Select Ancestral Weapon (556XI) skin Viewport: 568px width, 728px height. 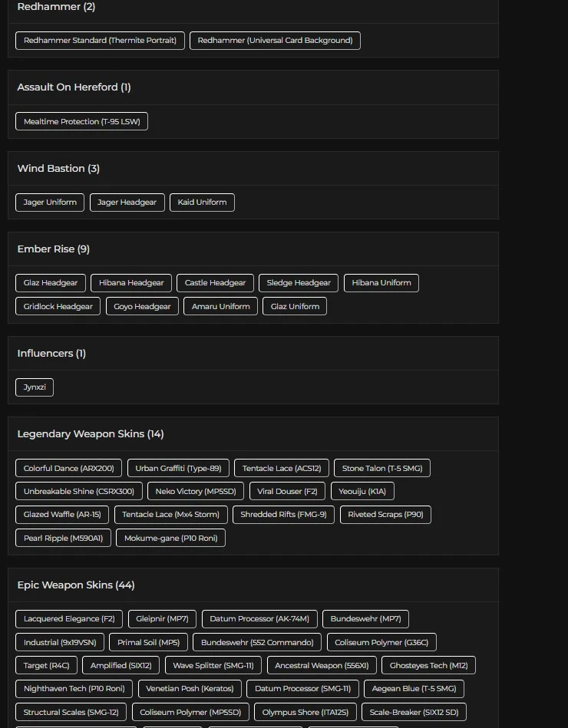pos(322,665)
